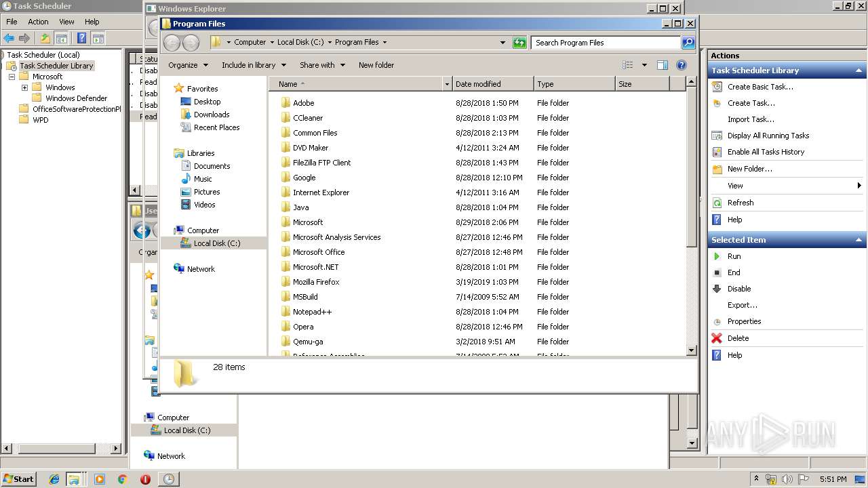This screenshot has height=488, width=868.
Task: Open View menu in Task Scheduler menu bar
Action: tap(66, 22)
